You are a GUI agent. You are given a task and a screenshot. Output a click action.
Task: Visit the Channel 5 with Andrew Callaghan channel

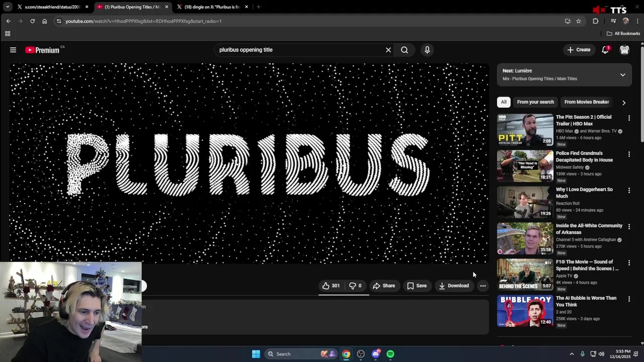(x=586, y=240)
